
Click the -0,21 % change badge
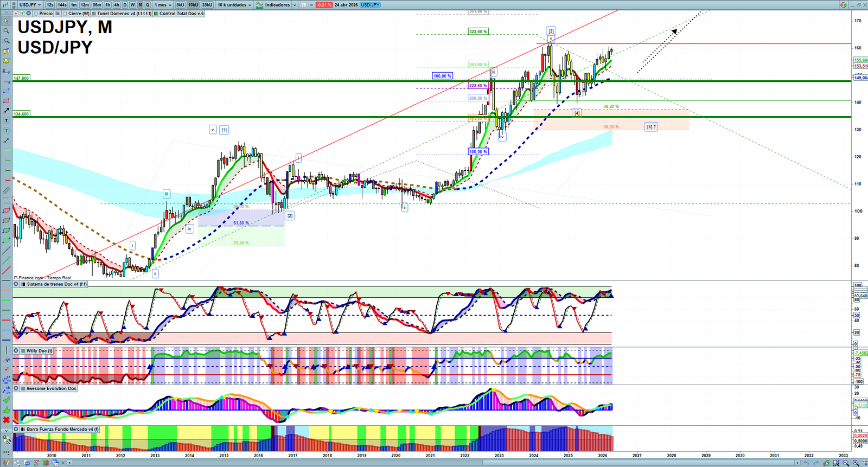(324, 5)
